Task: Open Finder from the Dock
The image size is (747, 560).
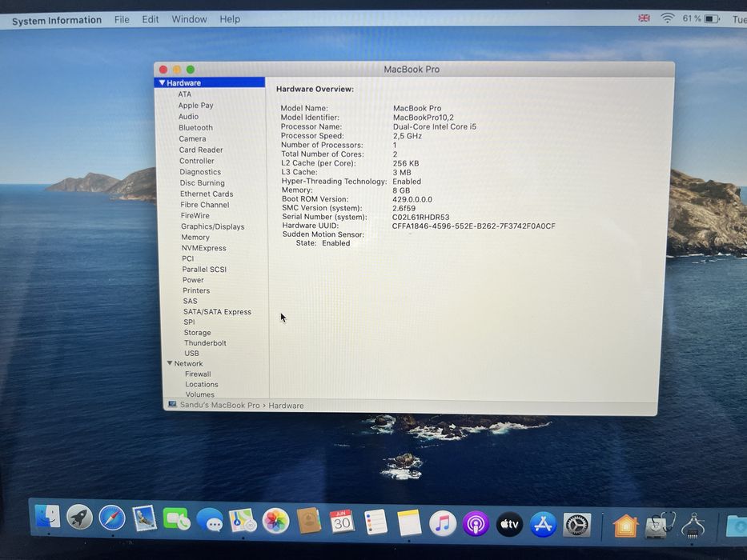Action: [x=48, y=516]
